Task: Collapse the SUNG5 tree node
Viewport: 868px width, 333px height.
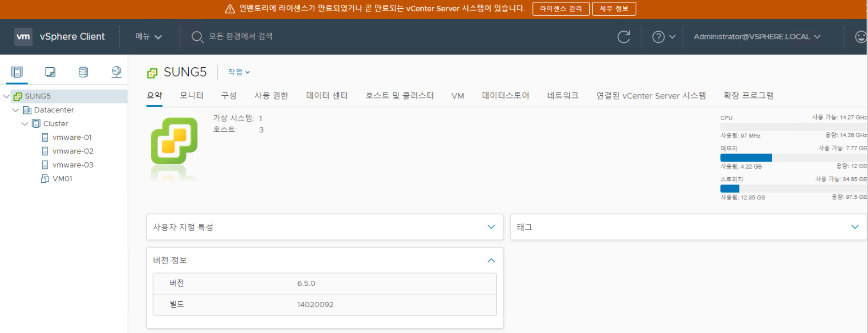Action: [x=6, y=96]
